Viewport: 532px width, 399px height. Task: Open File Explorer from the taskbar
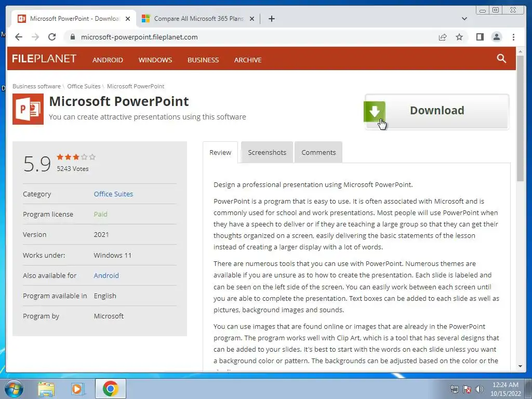coord(46,389)
